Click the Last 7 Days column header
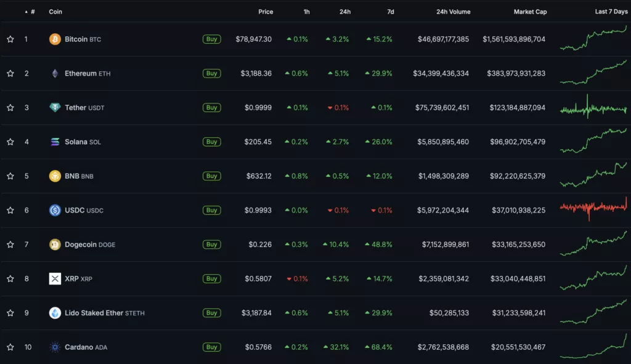The width and height of the screenshot is (631, 364). (x=611, y=12)
